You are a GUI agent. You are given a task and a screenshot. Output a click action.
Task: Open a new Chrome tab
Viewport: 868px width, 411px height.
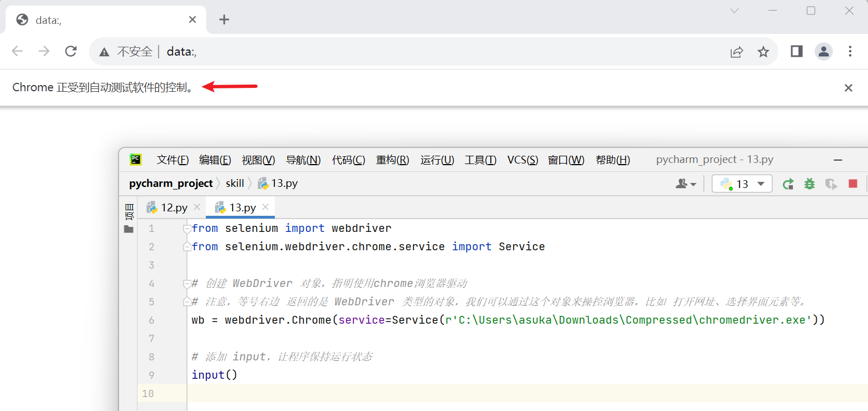click(x=224, y=20)
